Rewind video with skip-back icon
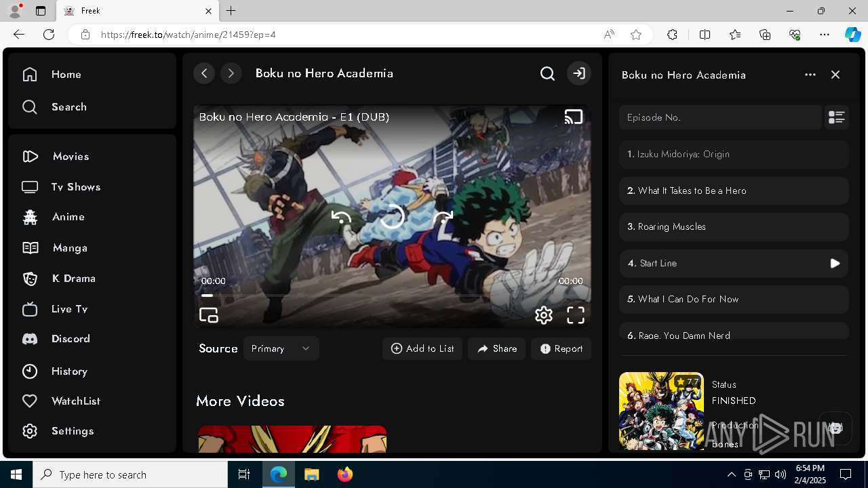 pyautogui.click(x=341, y=217)
